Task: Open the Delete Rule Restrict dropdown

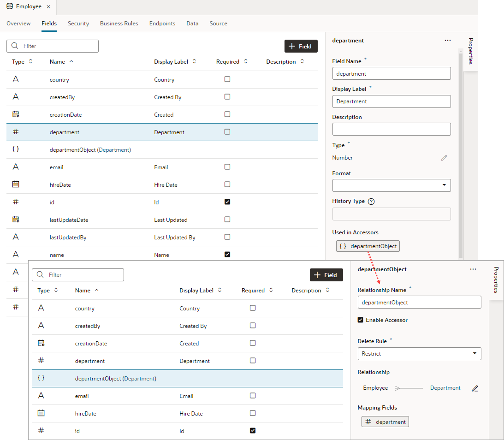Action: pyautogui.click(x=419, y=354)
